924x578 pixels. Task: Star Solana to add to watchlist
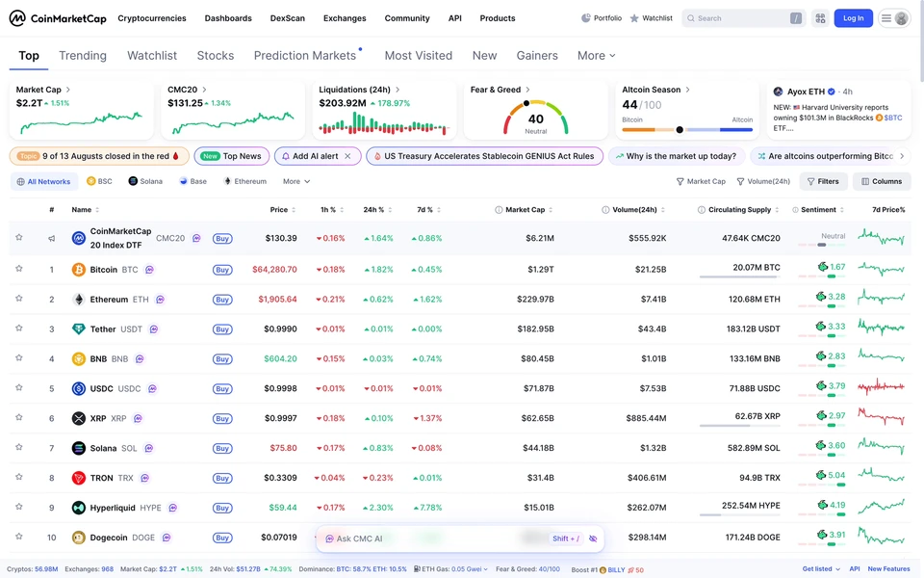click(x=19, y=447)
